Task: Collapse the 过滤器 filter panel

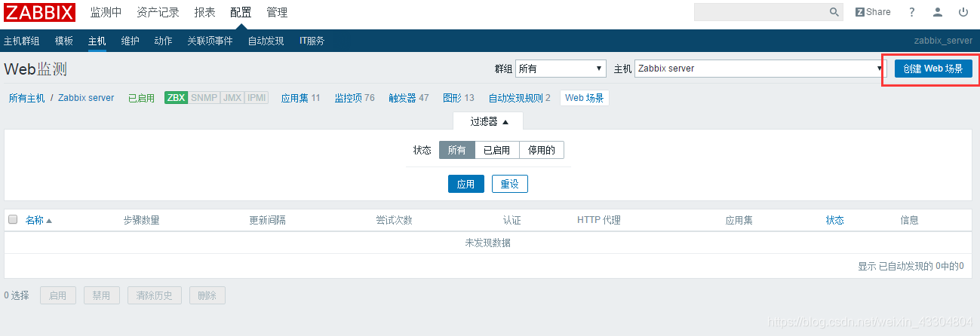Action: [488, 121]
